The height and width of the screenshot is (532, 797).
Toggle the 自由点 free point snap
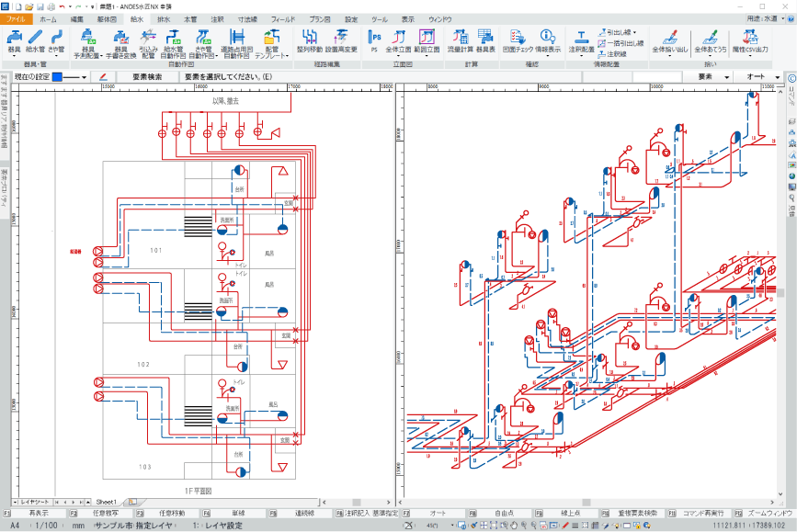coord(504,513)
